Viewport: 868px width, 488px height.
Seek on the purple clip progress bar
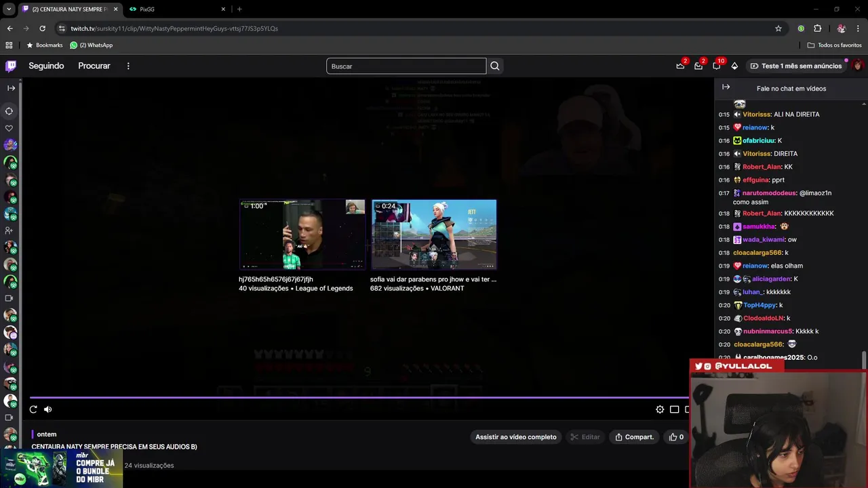[359, 398]
